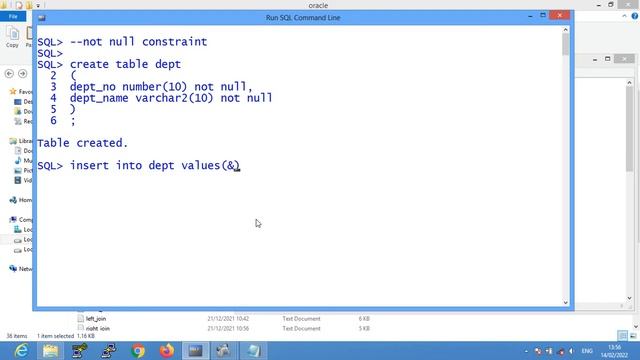
Task: Switch Explorer to large icons view
Action: point(633,336)
